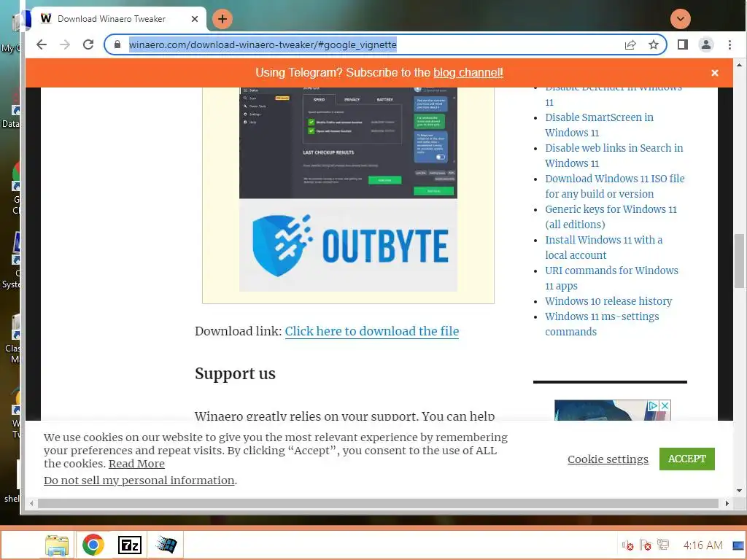Viewport: 747px width, 560px height.
Task: Click the scroll up arrow
Action: pyautogui.click(x=740, y=64)
